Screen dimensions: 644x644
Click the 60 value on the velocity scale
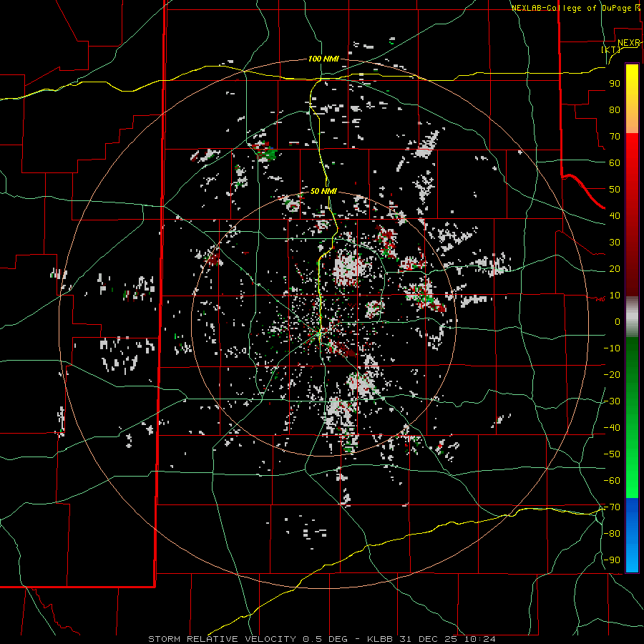(615, 162)
